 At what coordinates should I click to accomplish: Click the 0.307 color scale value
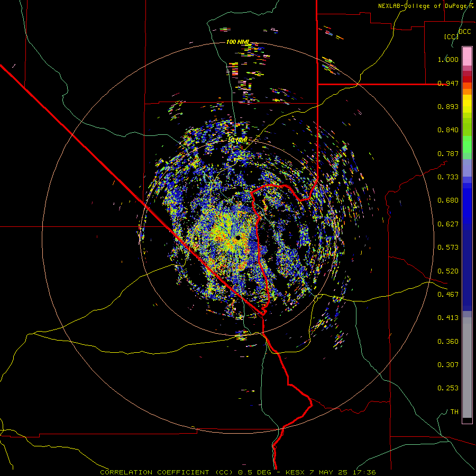point(448,365)
